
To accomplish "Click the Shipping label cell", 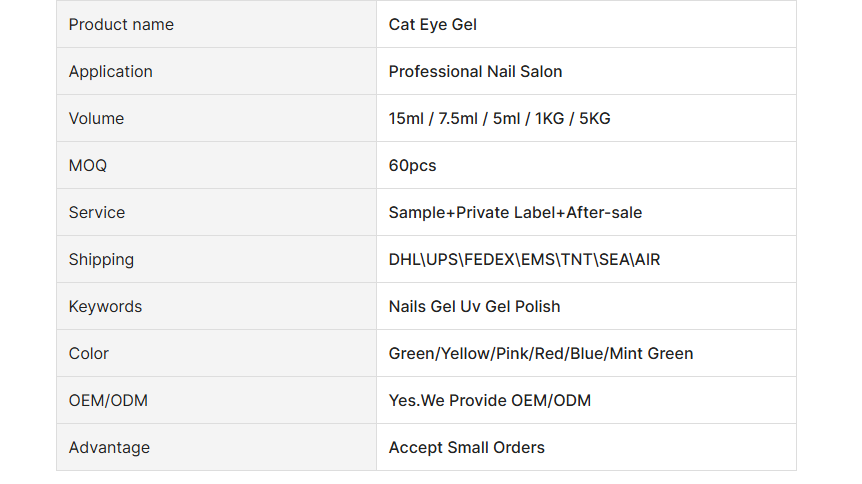I will coord(216,260).
